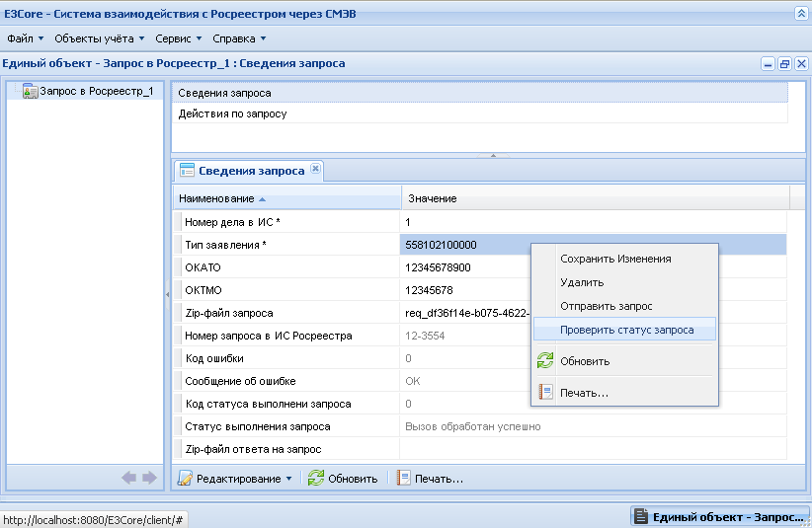Viewport: 812px width, 528px height.
Task: Click the left navigation arrow in side panel
Action: click(129, 478)
